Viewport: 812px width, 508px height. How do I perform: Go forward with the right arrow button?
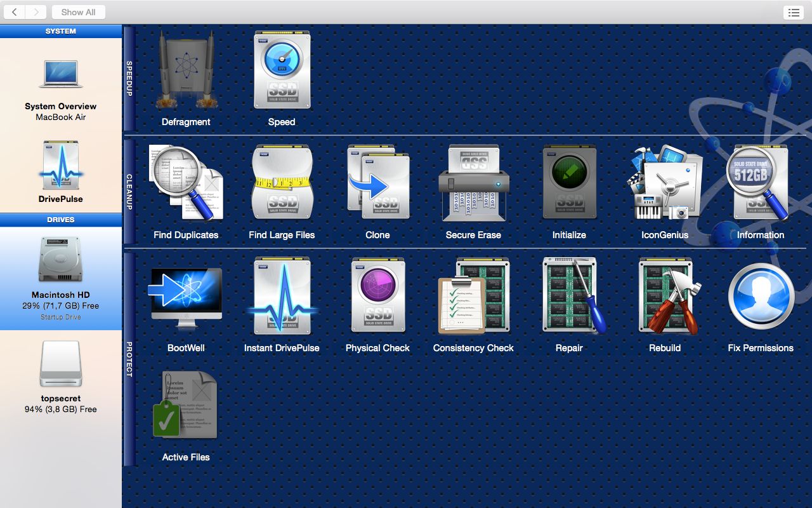(36, 12)
